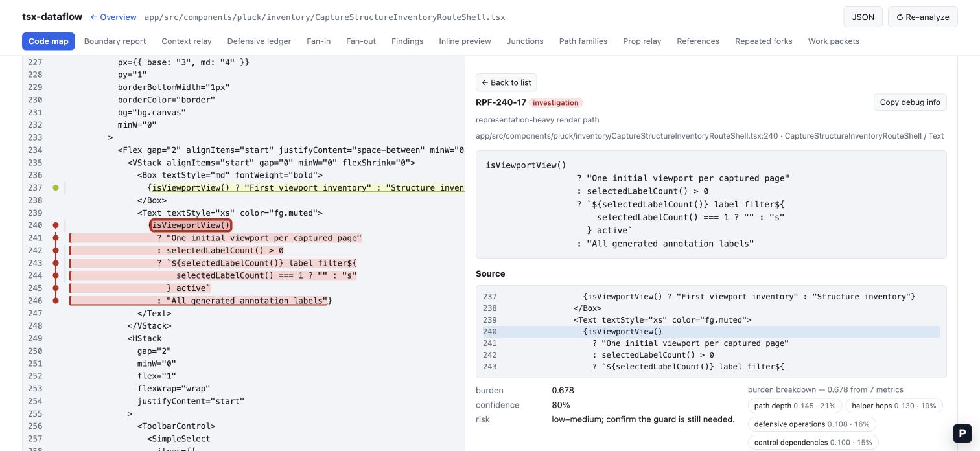The image size is (980, 451).
Task: Click the Source section heading
Action: tap(491, 273)
